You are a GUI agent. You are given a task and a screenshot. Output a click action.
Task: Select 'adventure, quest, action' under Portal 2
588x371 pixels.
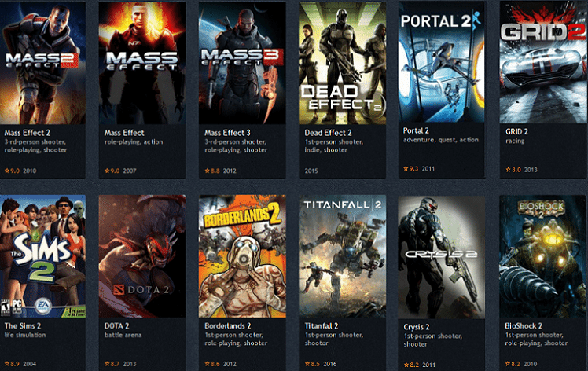[x=441, y=140]
